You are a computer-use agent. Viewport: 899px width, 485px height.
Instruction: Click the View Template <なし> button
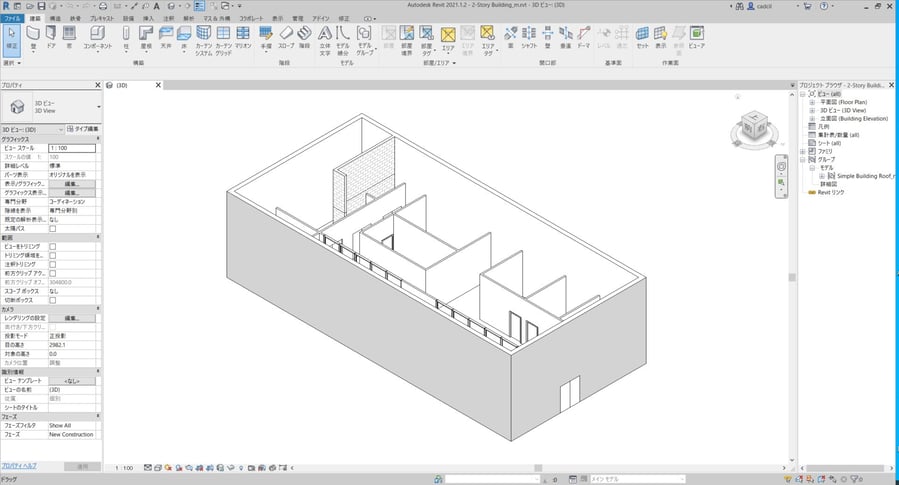coord(72,381)
